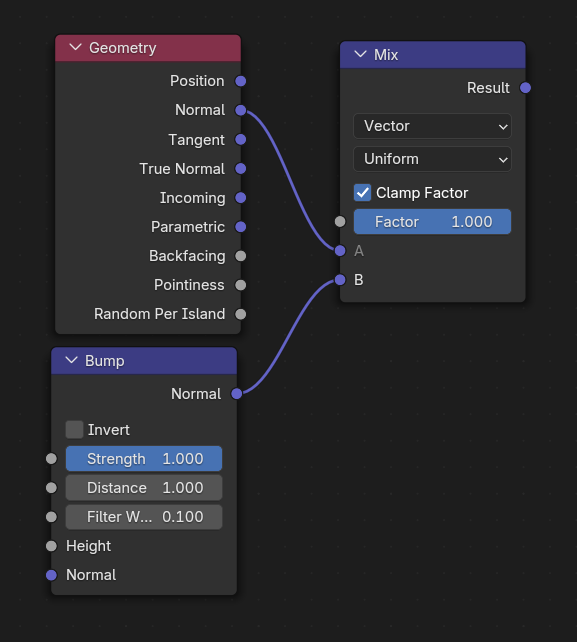The image size is (577, 642).
Task: Click the Factor slider in Mix node
Action: click(432, 222)
